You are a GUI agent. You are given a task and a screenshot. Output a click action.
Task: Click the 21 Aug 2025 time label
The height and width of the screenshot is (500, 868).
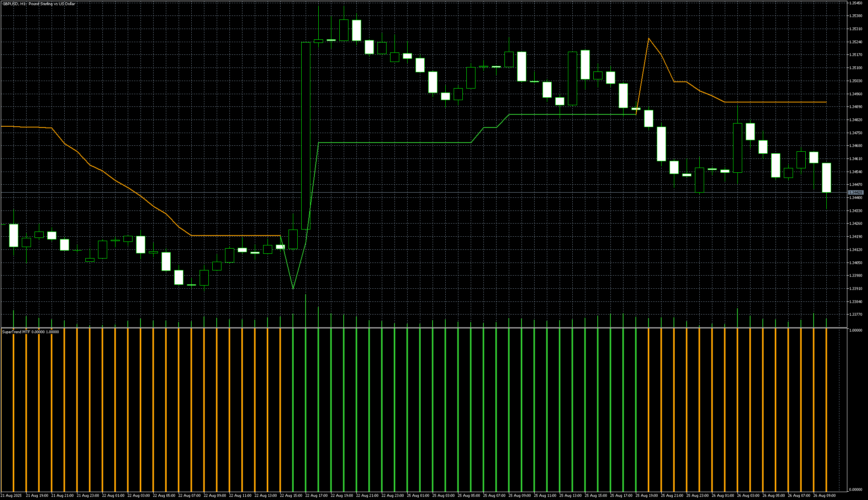[x=12, y=496]
